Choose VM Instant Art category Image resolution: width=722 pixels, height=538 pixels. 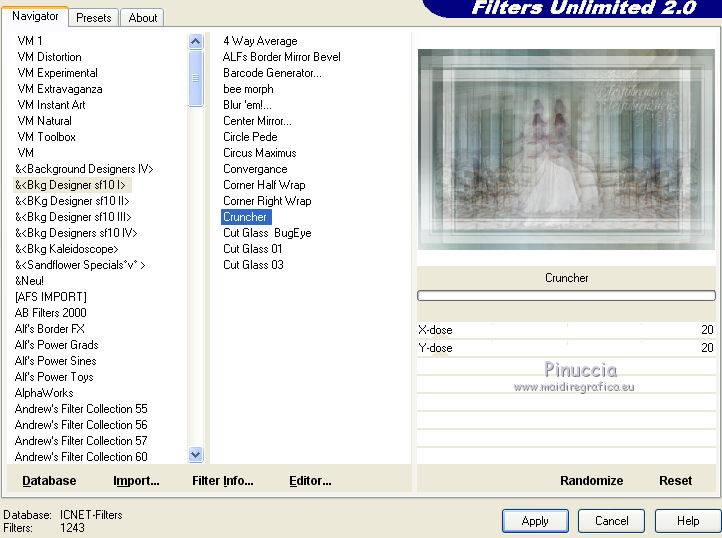51,105
